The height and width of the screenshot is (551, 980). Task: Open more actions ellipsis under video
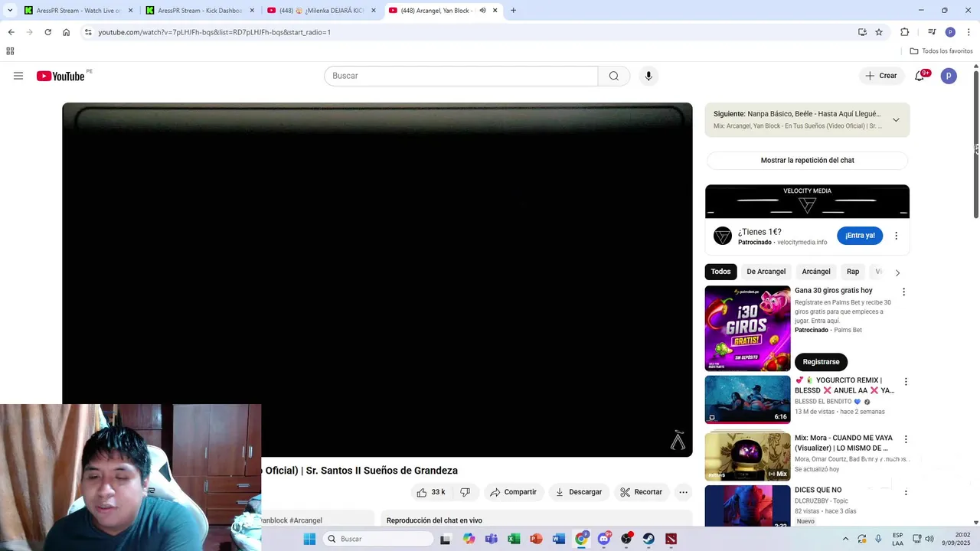tap(684, 492)
